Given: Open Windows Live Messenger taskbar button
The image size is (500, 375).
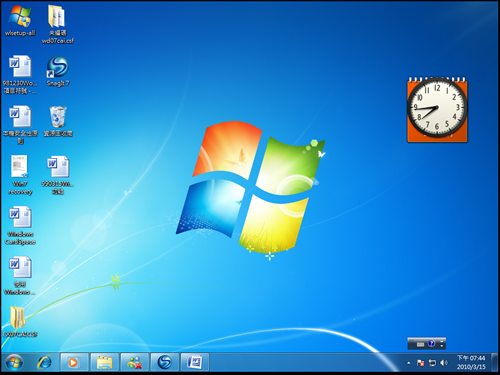Looking at the screenshot, I should [x=134, y=362].
